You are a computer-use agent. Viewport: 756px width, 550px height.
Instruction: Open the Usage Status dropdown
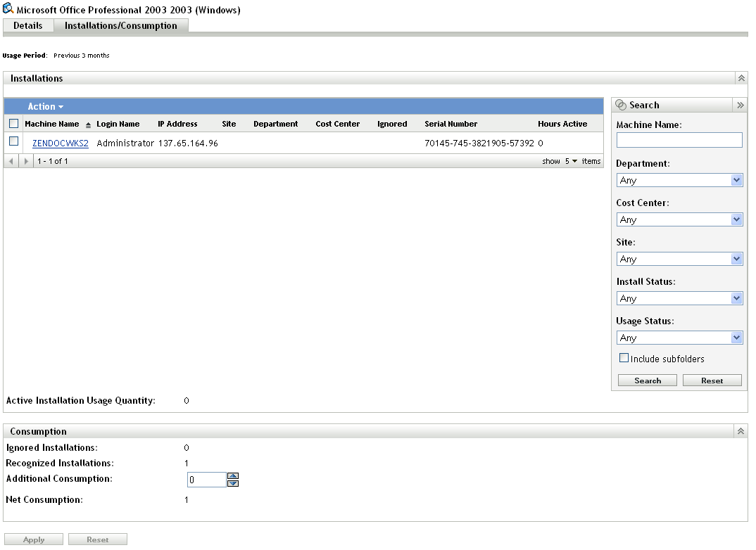click(679, 338)
